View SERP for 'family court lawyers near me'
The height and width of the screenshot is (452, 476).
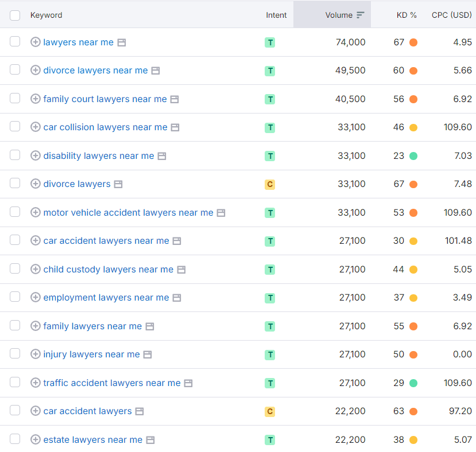pos(175,99)
